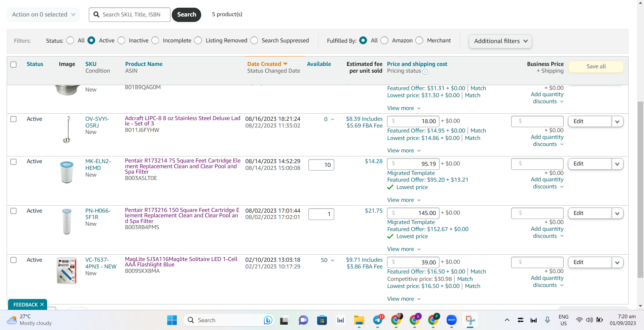Screen dimensions: 644x330
Task: Sort by Date Created column header
Action: coord(267,64)
